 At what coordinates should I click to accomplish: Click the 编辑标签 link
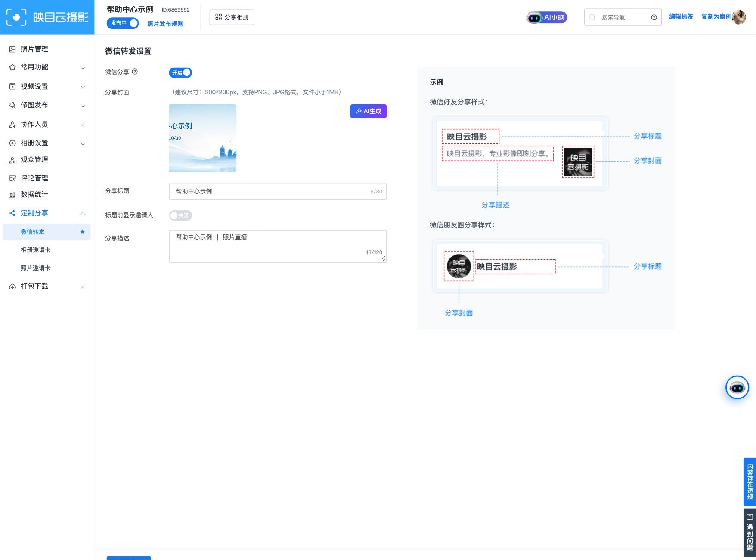point(681,16)
